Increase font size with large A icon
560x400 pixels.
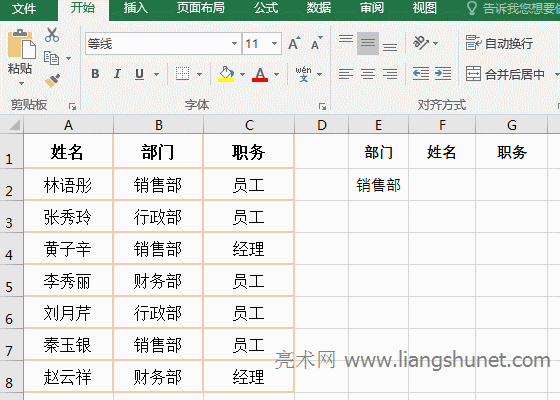(x=294, y=44)
